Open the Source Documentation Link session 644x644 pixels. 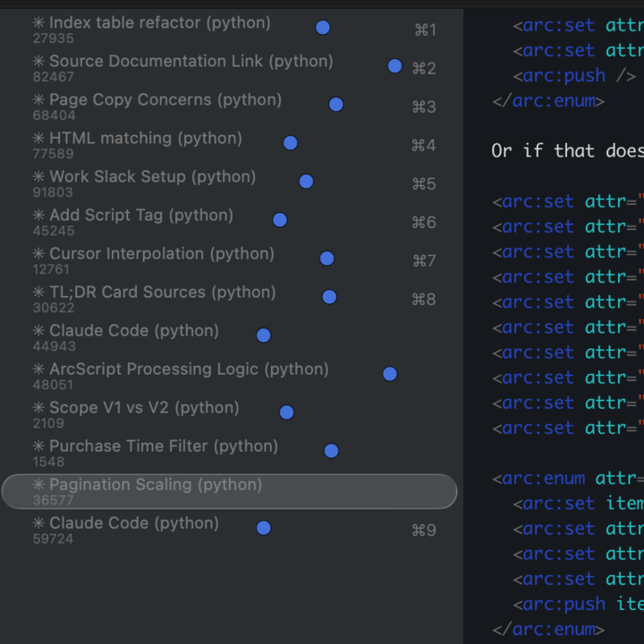pyautogui.click(x=230, y=68)
